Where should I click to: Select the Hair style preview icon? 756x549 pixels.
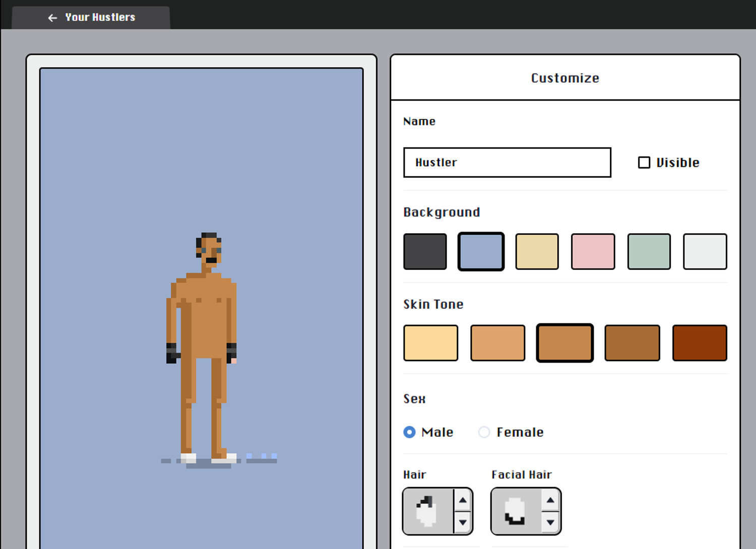point(427,511)
